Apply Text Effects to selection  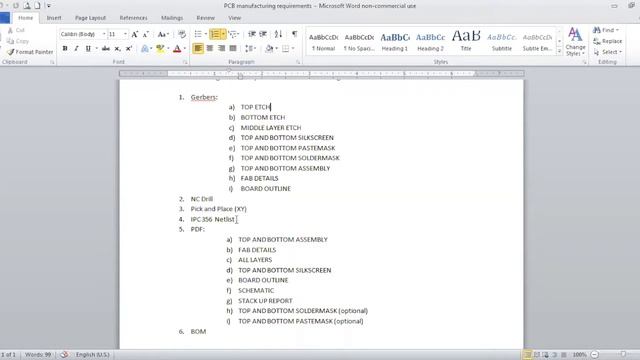tap(145, 49)
